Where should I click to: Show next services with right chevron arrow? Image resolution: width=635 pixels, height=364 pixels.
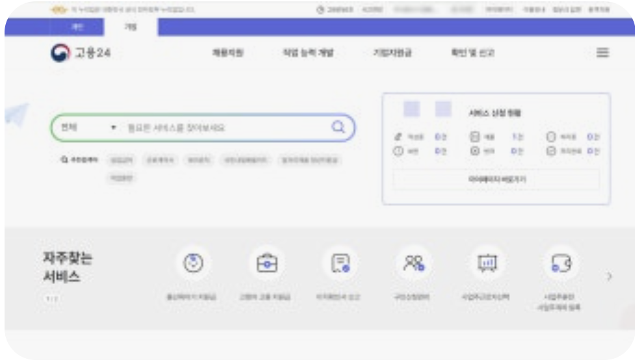point(609,277)
